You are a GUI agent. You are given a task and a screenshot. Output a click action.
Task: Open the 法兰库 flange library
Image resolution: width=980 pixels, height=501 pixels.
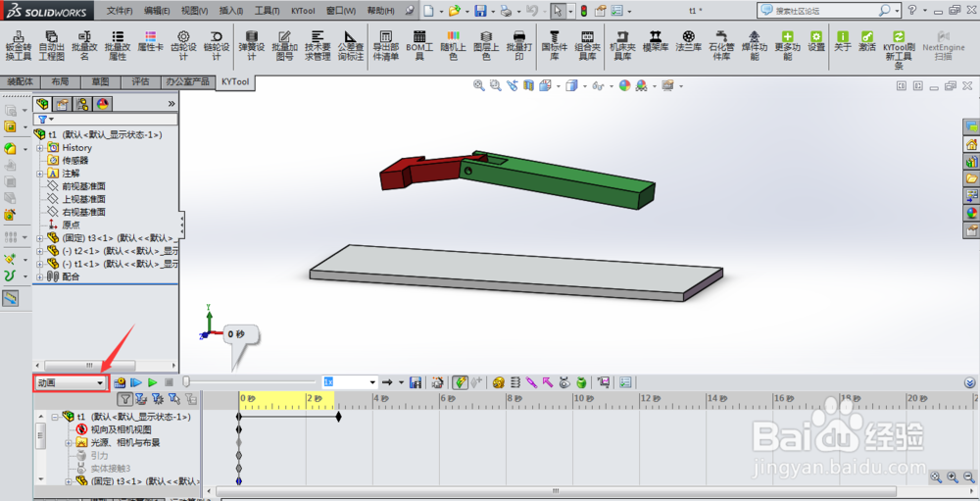pos(688,40)
